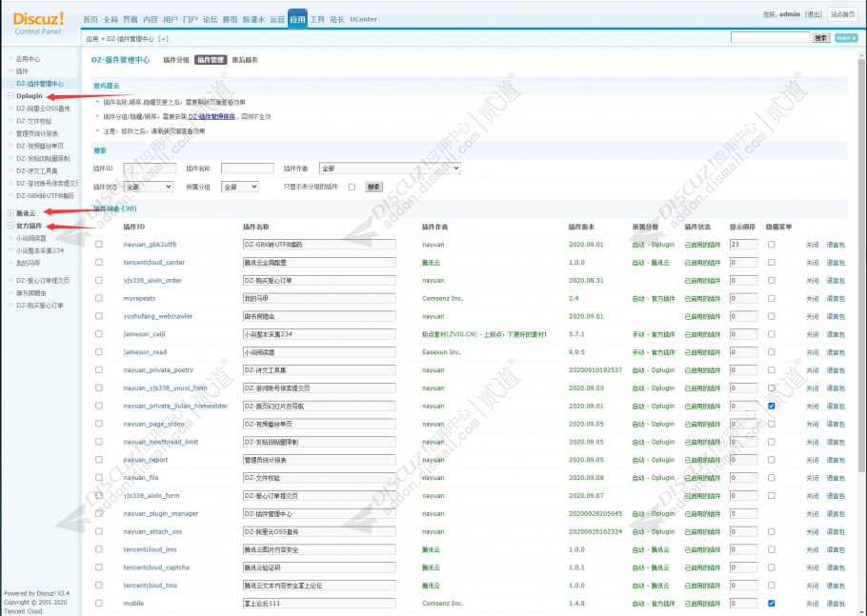This screenshot has height=616, width=867.
Task: Open the MAP site map button
Action: tap(846, 38)
